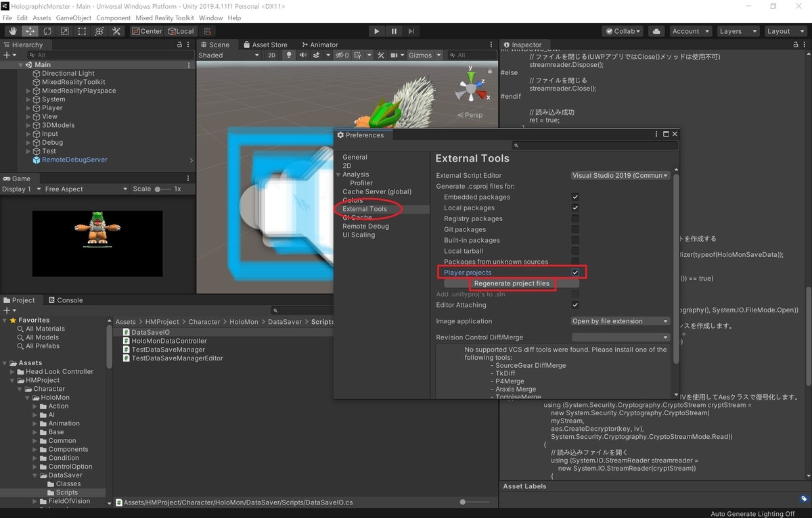Screen dimensions: 812x518
Task: Collapse the Main scene in Hierarchy
Action: pos(22,65)
